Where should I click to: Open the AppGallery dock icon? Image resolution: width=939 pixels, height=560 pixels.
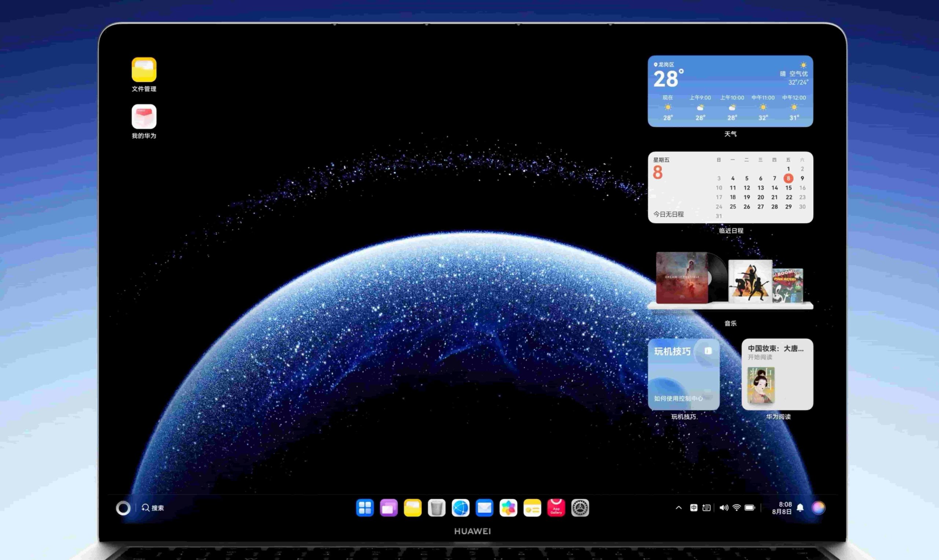point(556,508)
